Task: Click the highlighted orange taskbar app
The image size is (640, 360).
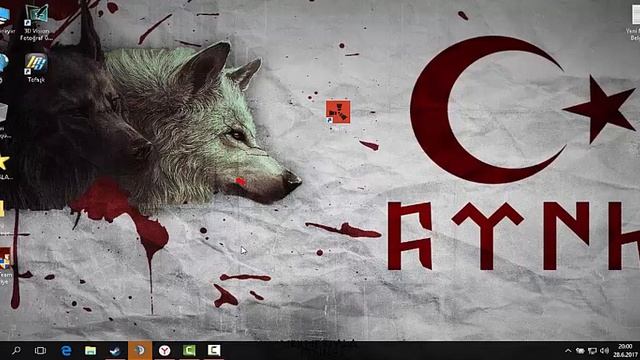Action: [x=140, y=350]
